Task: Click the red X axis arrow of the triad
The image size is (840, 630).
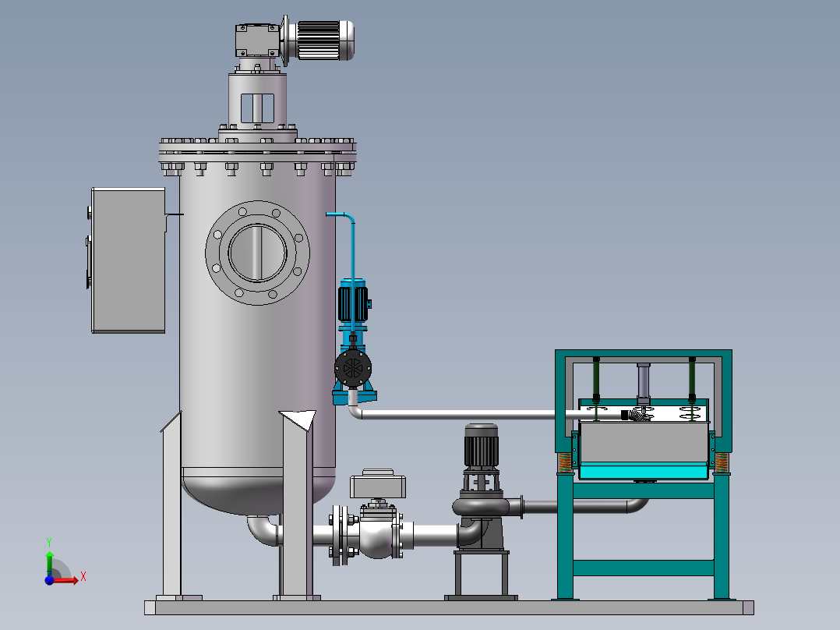Action: click(66, 580)
